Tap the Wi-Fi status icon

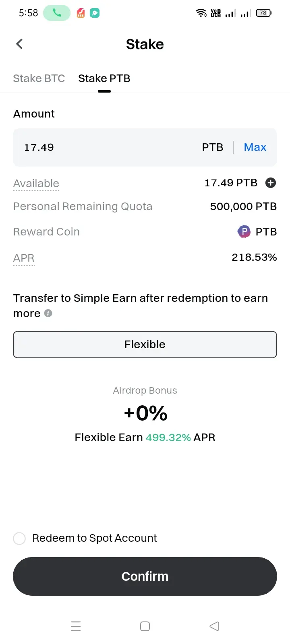(201, 13)
